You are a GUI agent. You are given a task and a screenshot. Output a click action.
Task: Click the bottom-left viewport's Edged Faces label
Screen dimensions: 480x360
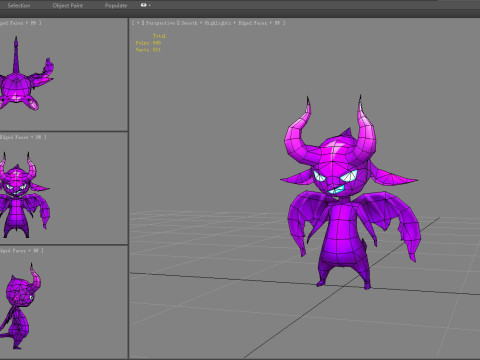click(13, 250)
